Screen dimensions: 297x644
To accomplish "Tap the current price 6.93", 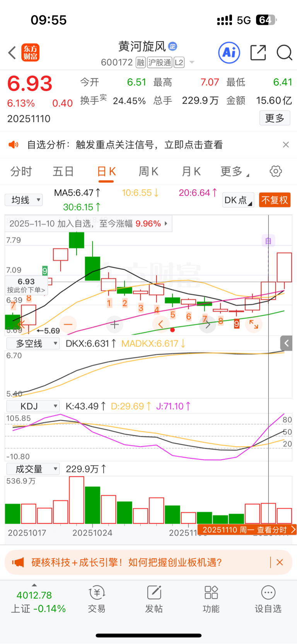I will click(30, 84).
